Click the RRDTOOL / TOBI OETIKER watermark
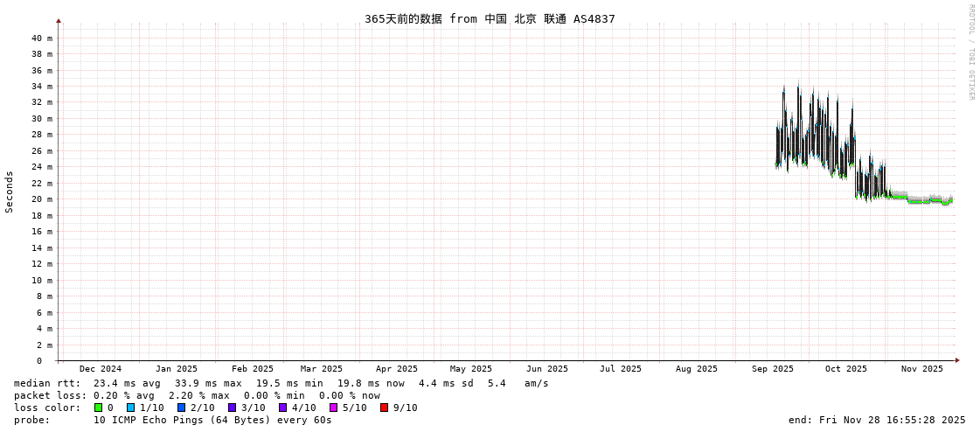Viewport: 980px width, 432px height. [x=970, y=52]
